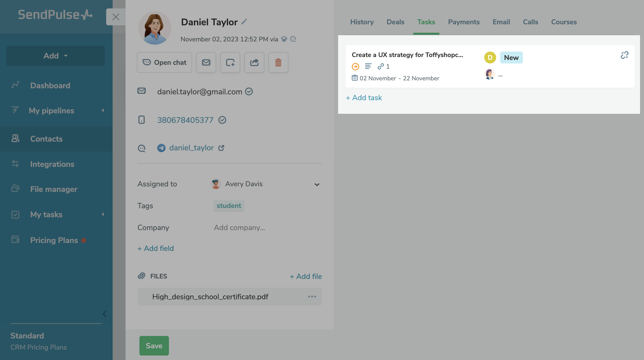Click the trash delete contact icon
Viewport: 644px width, 360px height.
pos(278,62)
